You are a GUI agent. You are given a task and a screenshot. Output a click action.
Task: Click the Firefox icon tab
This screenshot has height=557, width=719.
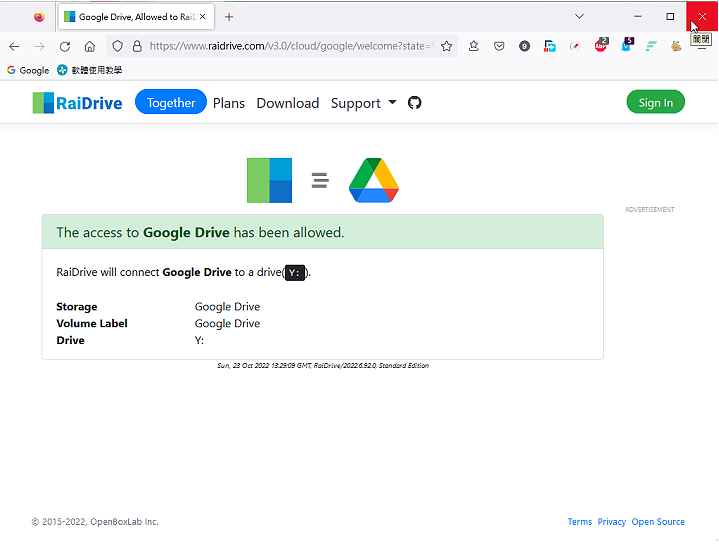pos(39,17)
